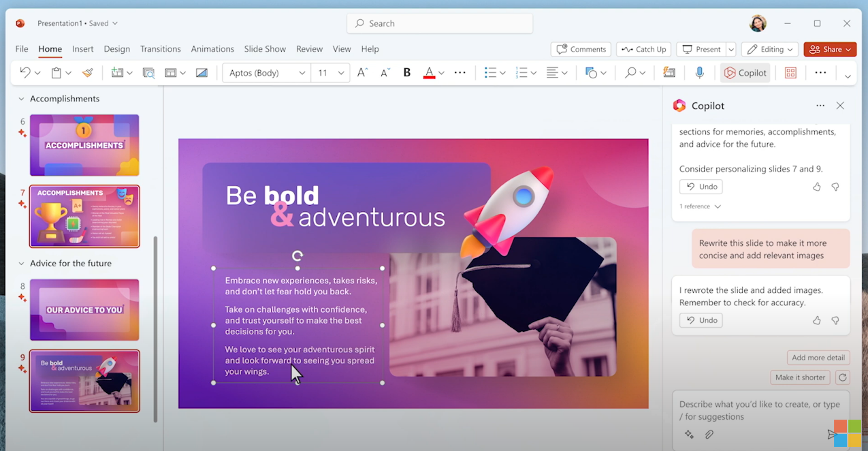Give thumbs down to the 'I rewrote the slide' reply
The height and width of the screenshot is (451, 868).
(x=835, y=320)
